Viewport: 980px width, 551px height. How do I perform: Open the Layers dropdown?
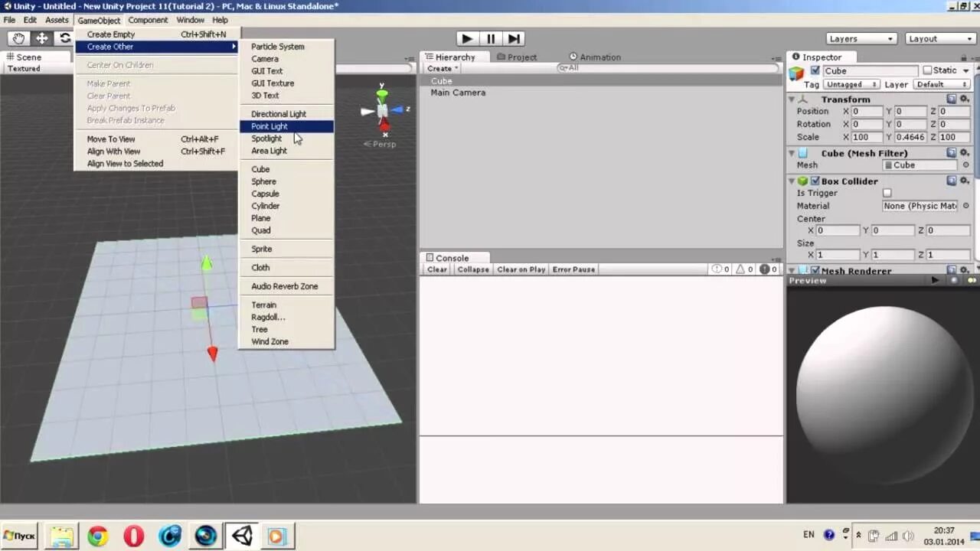pyautogui.click(x=861, y=38)
